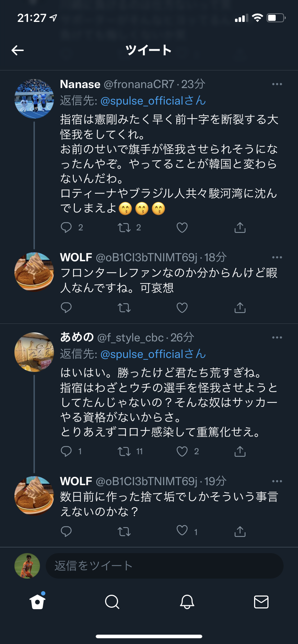This screenshot has height=644, width=298.
Task: Like あめの's tweet
Action: [182, 451]
